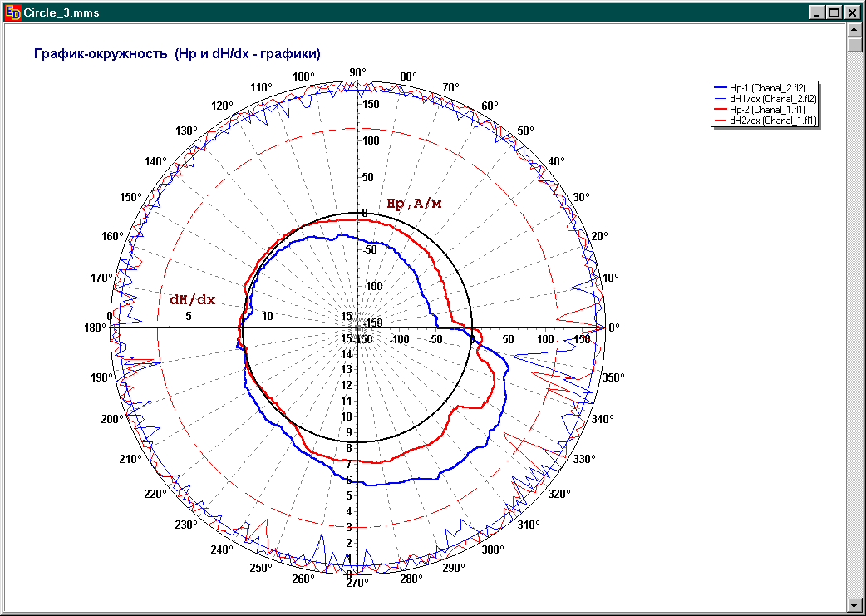The width and height of the screenshot is (866, 616).
Task: Click the 90° angle label at top
Action: 357,72
